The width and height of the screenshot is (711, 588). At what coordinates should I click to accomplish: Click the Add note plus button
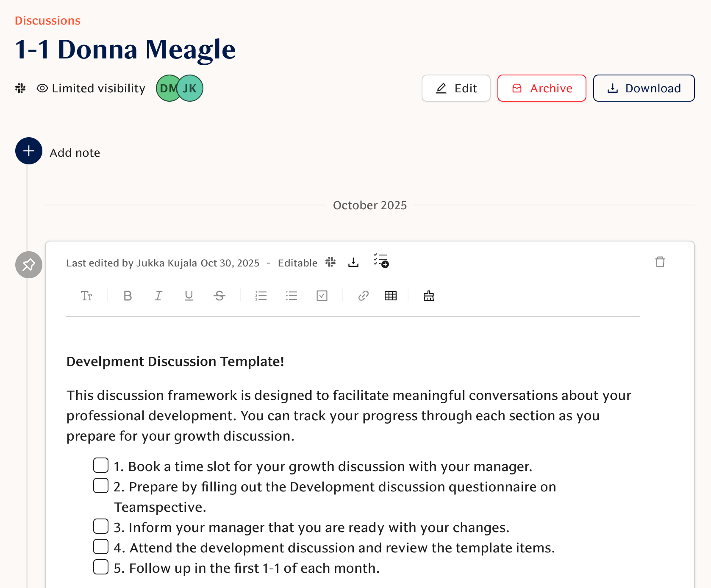tap(29, 151)
